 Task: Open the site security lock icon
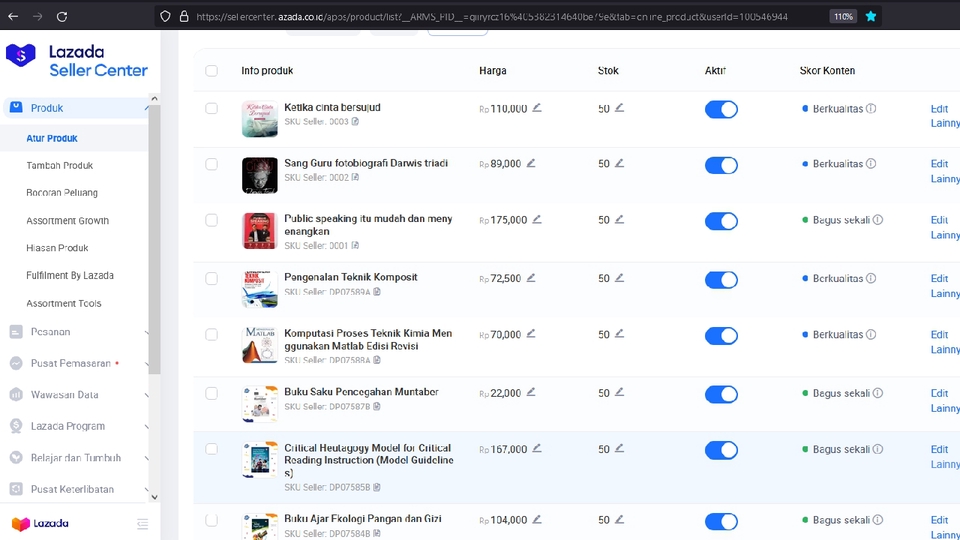pos(184,17)
